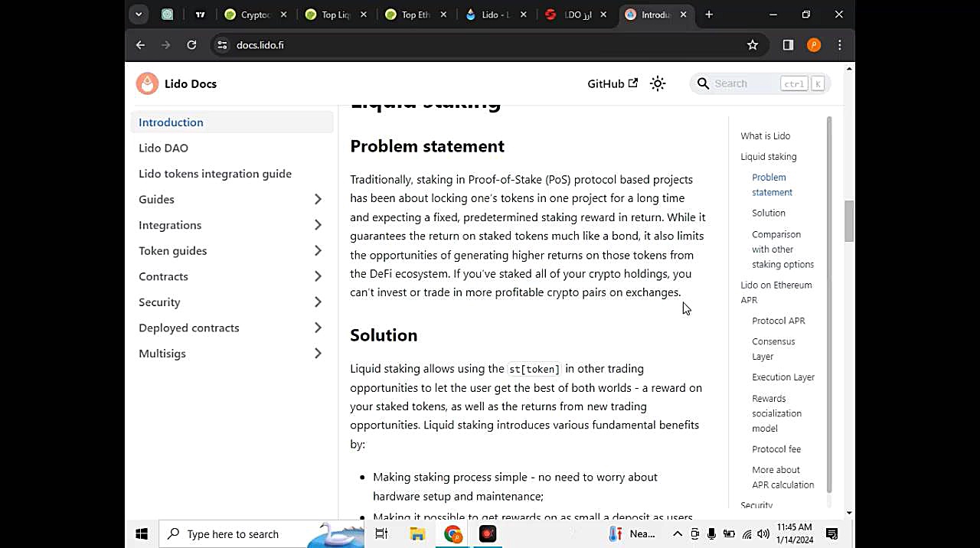Expand the Multisigs section chevron

[318, 354]
